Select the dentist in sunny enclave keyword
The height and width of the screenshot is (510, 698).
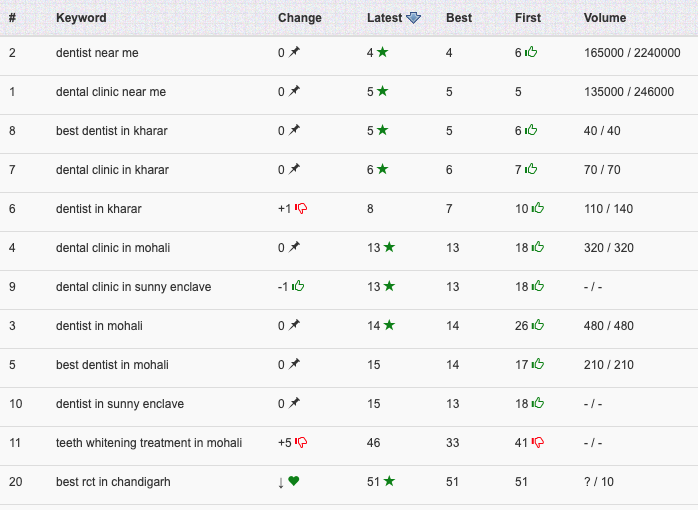pos(120,404)
